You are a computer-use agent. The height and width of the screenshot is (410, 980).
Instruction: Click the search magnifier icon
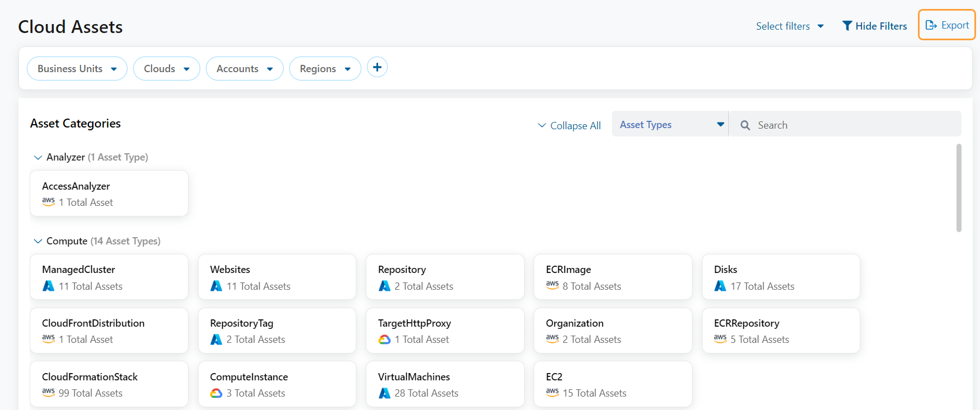745,125
